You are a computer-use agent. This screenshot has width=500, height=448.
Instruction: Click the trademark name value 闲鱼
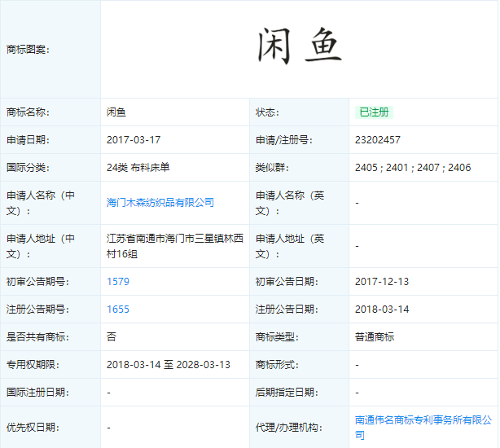tap(116, 112)
